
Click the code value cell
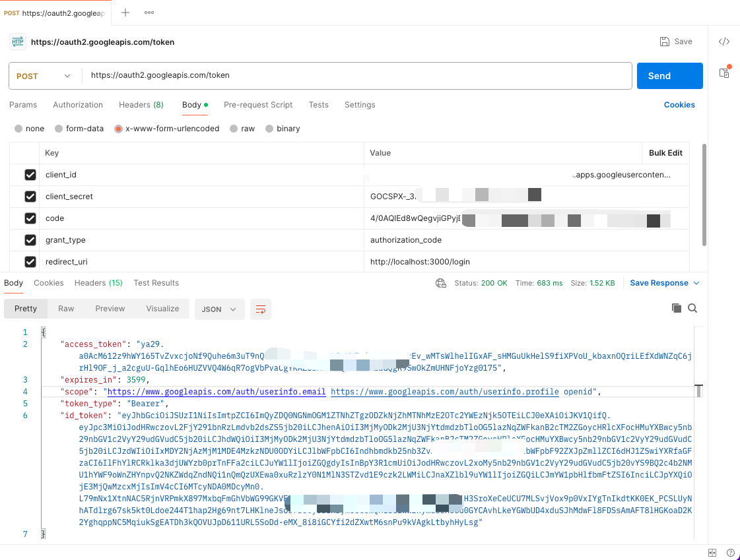[x=527, y=218]
